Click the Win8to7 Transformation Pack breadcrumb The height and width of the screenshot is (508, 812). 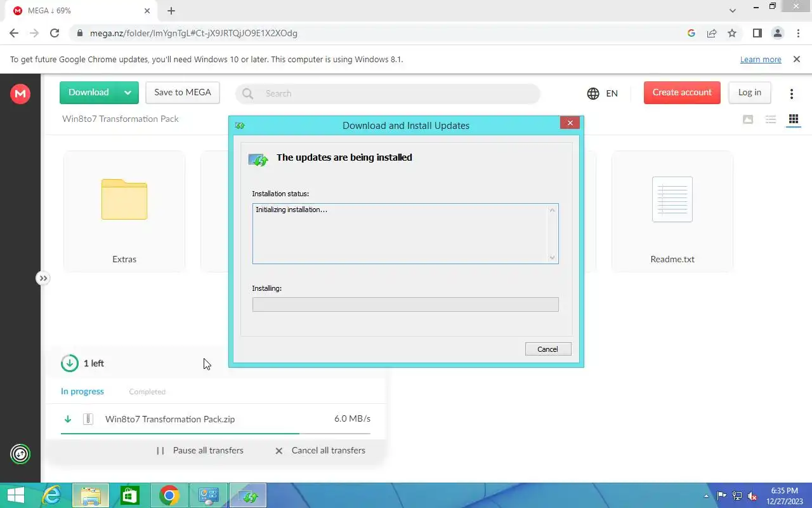121,119
